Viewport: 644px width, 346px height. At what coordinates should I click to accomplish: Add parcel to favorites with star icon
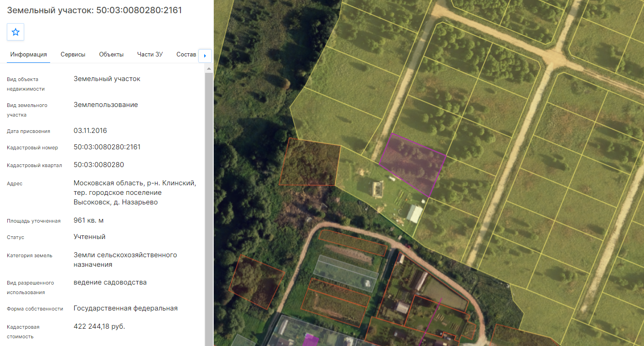click(x=15, y=32)
